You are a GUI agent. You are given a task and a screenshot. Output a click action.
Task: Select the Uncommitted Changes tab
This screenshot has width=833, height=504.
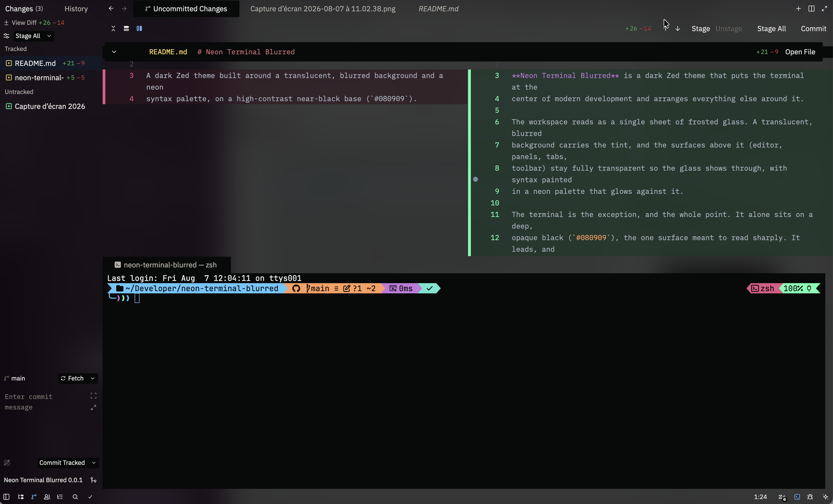click(x=186, y=9)
